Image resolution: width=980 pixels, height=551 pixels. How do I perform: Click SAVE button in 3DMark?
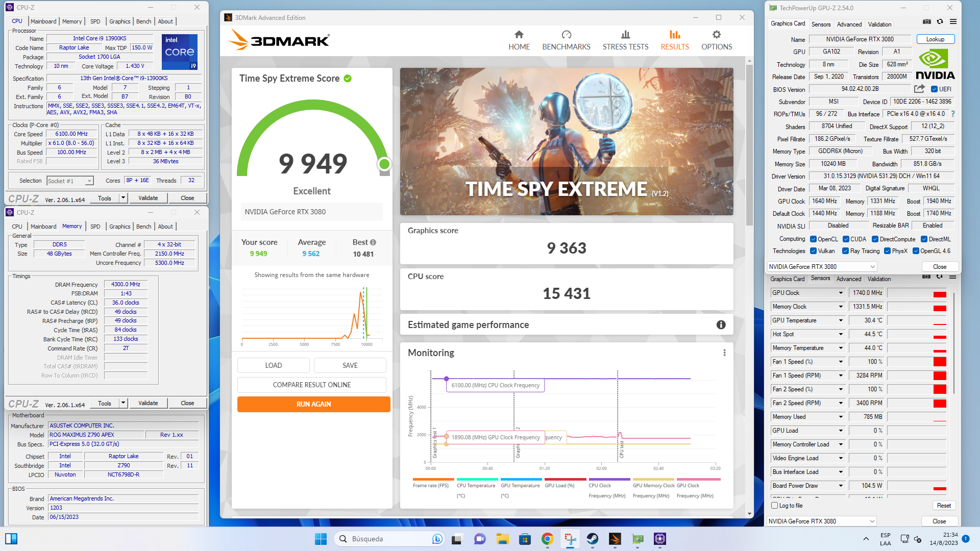[x=350, y=365]
